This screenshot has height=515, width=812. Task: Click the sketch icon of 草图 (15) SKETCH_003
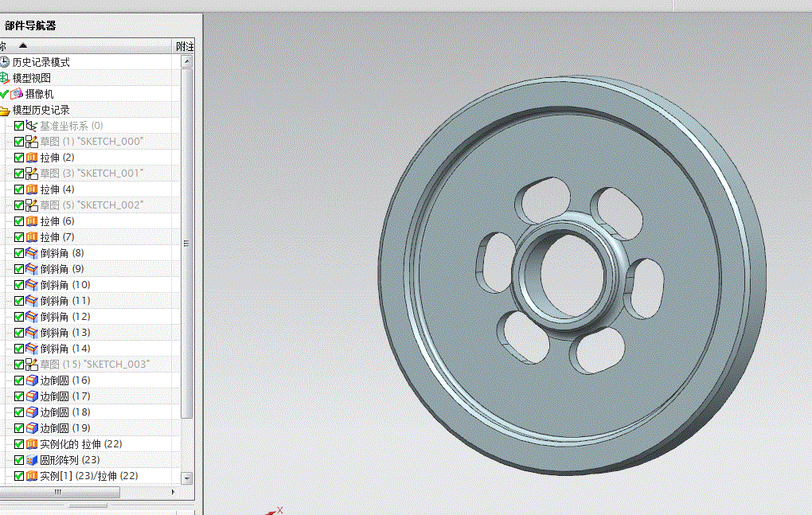point(32,365)
